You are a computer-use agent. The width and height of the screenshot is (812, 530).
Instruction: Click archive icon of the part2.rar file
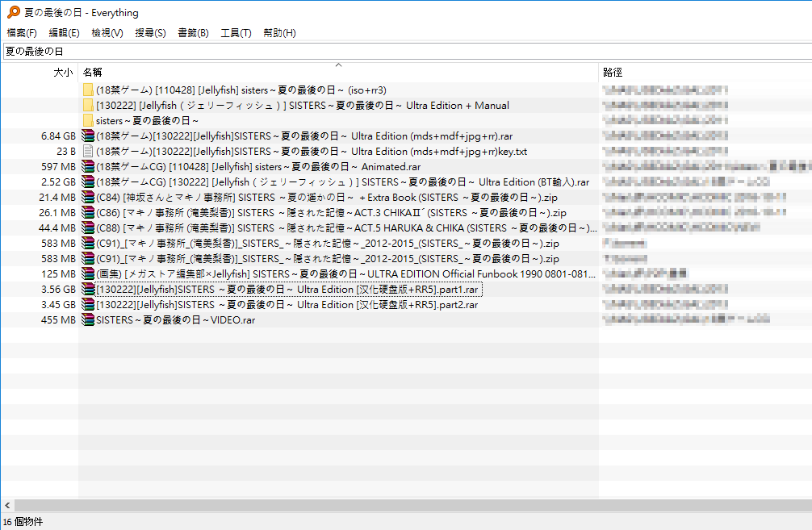tap(88, 304)
